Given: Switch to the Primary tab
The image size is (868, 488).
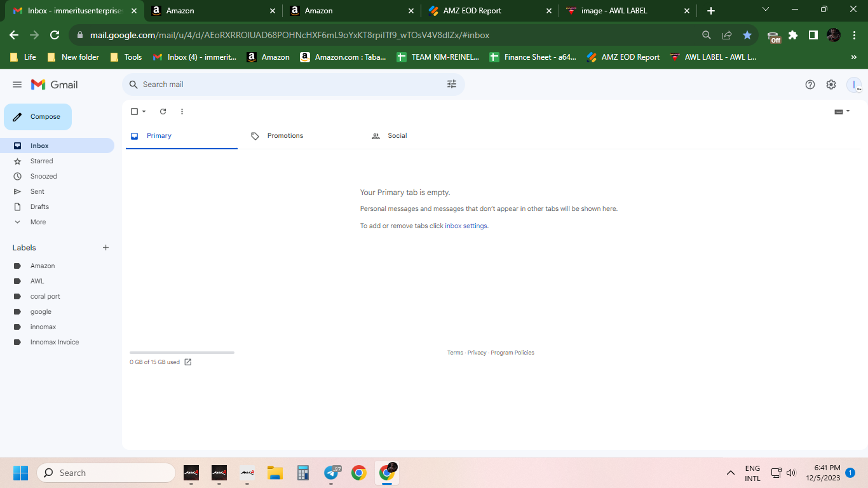Looking at the screenshot, I should pyautogui.click(x=182, y=136).
